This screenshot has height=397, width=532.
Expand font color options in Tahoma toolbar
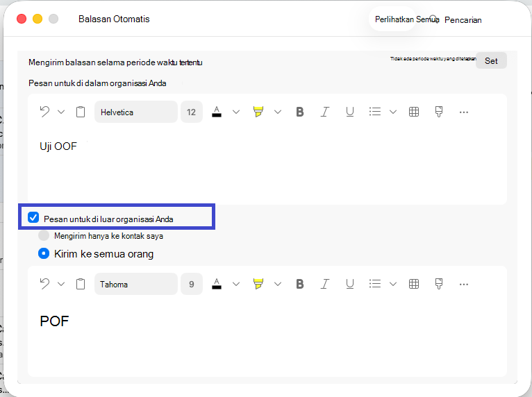pos(236,284)
